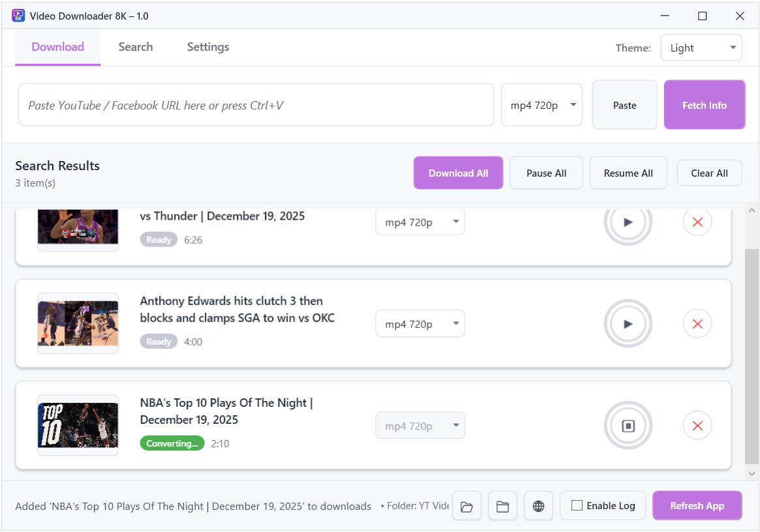Remove Anthony Edwards video with red X
The height and width of the screenshot is (532, 760).
coord(697,323)
